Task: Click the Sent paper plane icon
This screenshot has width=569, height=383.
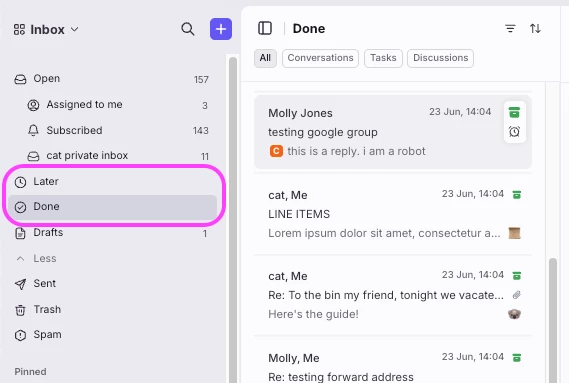Action: (20, 284)
